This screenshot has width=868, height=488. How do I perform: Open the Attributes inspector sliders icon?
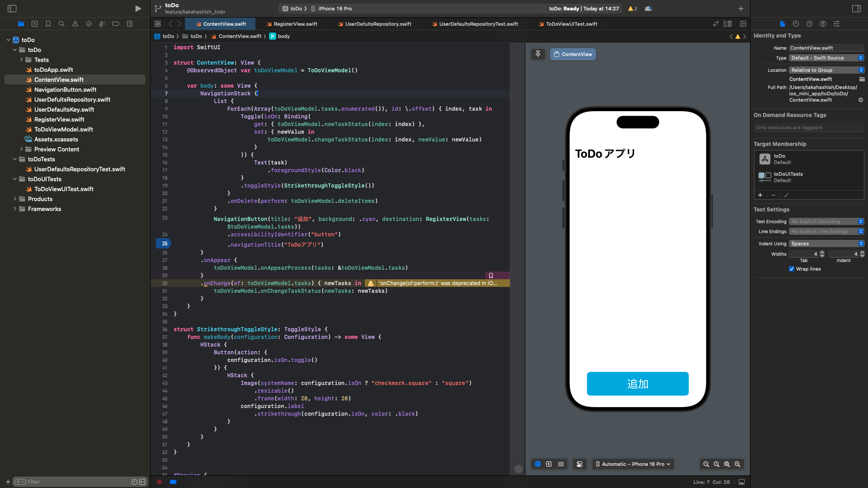837,23
